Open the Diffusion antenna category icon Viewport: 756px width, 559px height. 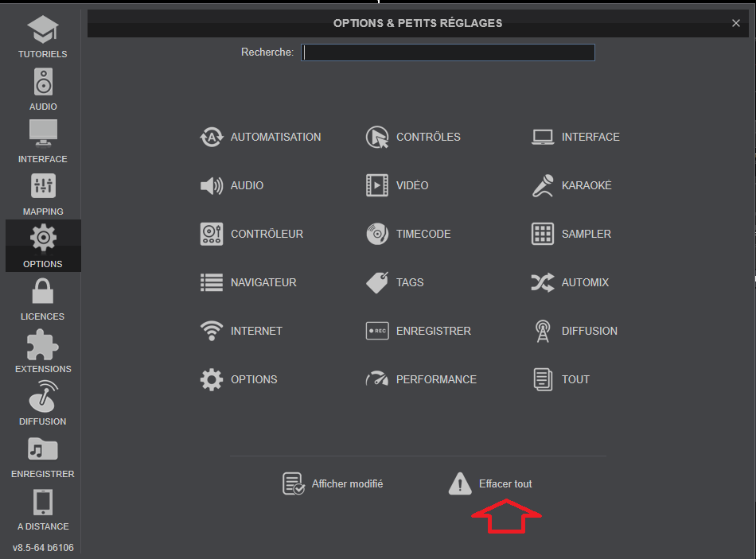pos(543,331)
